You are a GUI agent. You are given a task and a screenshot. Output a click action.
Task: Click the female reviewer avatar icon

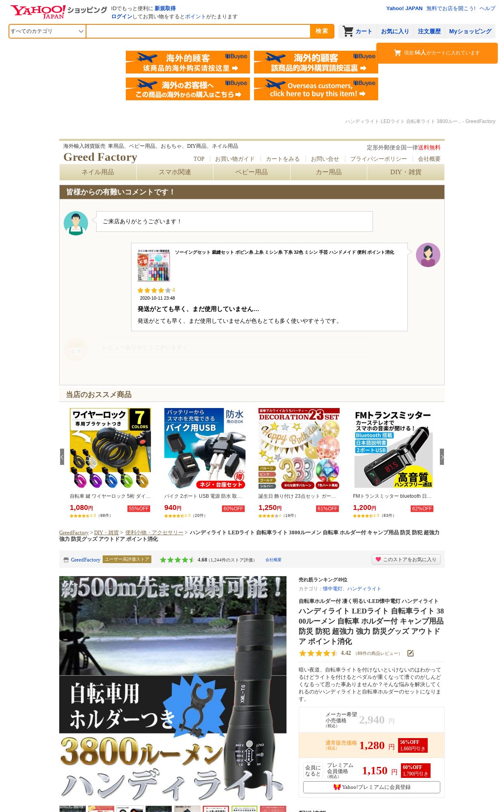click(x=428, y=255)
